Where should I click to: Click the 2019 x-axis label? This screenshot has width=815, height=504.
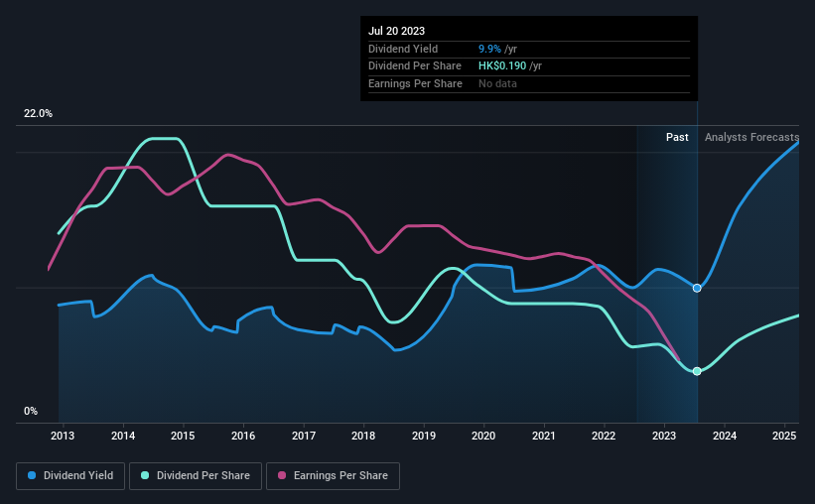click(424, 436)
